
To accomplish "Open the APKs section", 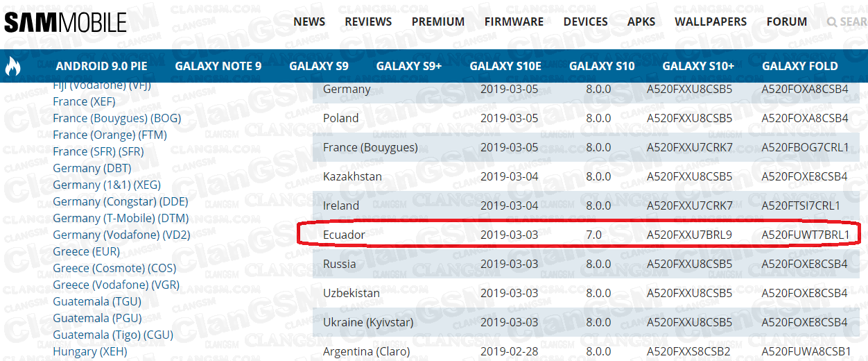I will coord(641,22).
